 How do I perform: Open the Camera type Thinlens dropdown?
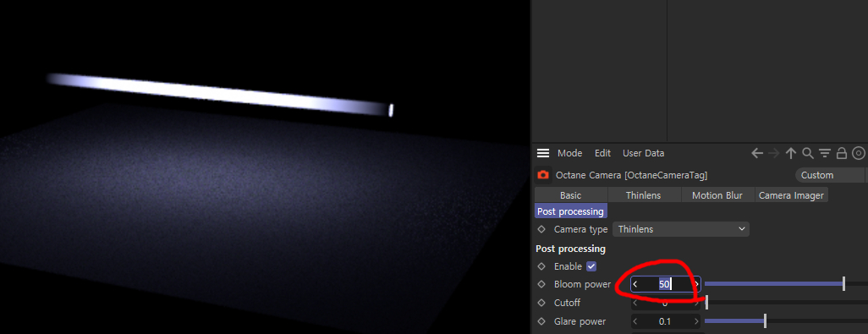(680, 229)
